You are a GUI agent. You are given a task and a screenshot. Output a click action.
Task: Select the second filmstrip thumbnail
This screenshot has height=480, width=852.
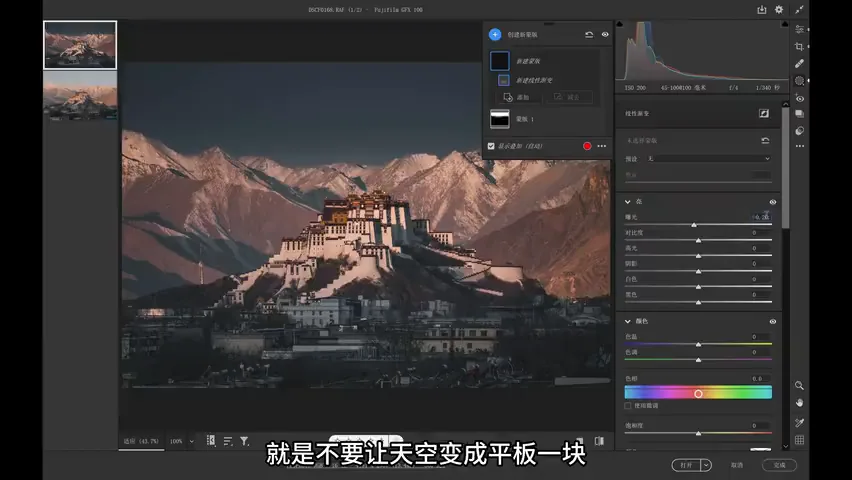tap(80, 96)
